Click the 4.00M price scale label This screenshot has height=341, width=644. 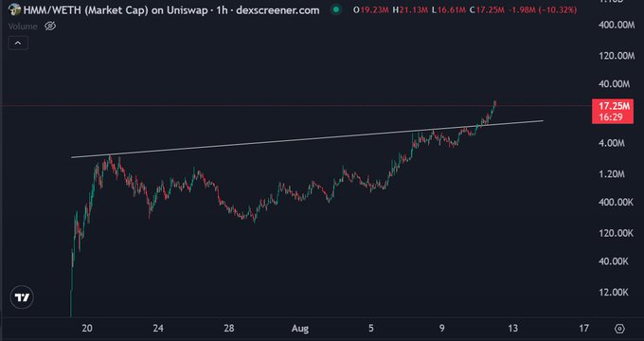click(x=612, y=143)
